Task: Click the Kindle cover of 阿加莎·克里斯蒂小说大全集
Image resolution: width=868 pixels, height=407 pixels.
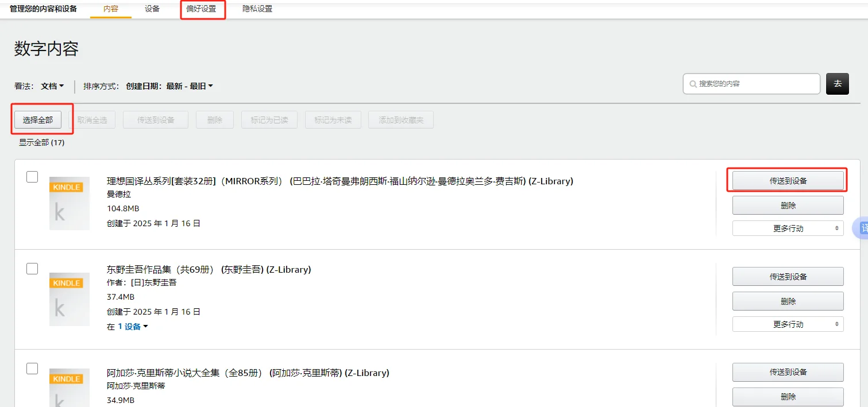Action: (x=70, y=387)
